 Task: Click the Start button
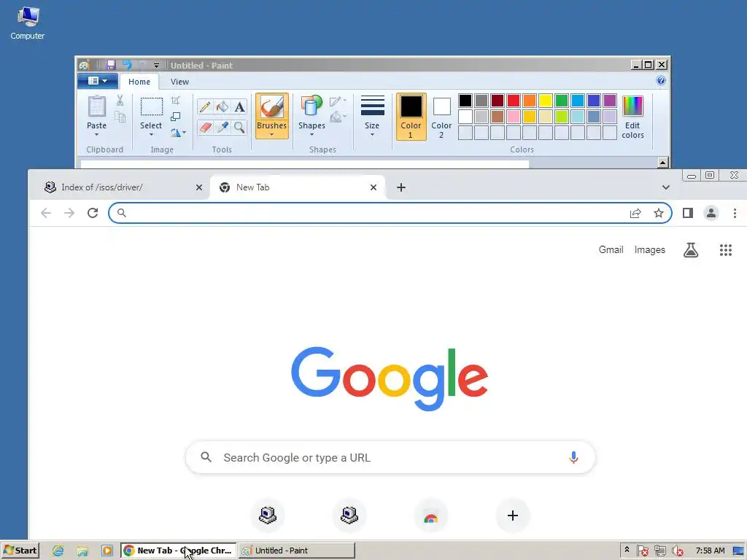(x=20, y=551)
